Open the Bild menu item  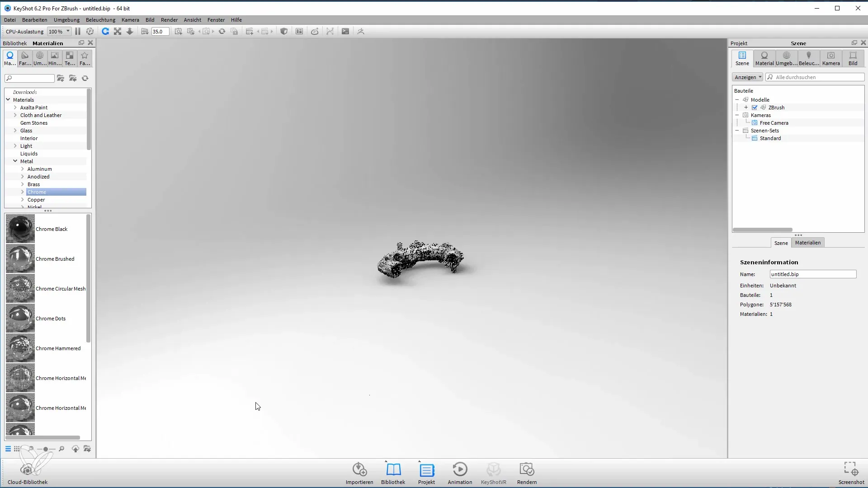[150, 20]
